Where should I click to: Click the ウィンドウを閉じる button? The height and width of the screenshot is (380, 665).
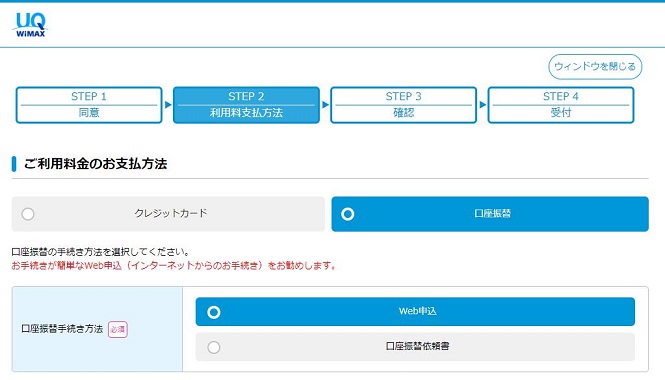click(595, 66)
